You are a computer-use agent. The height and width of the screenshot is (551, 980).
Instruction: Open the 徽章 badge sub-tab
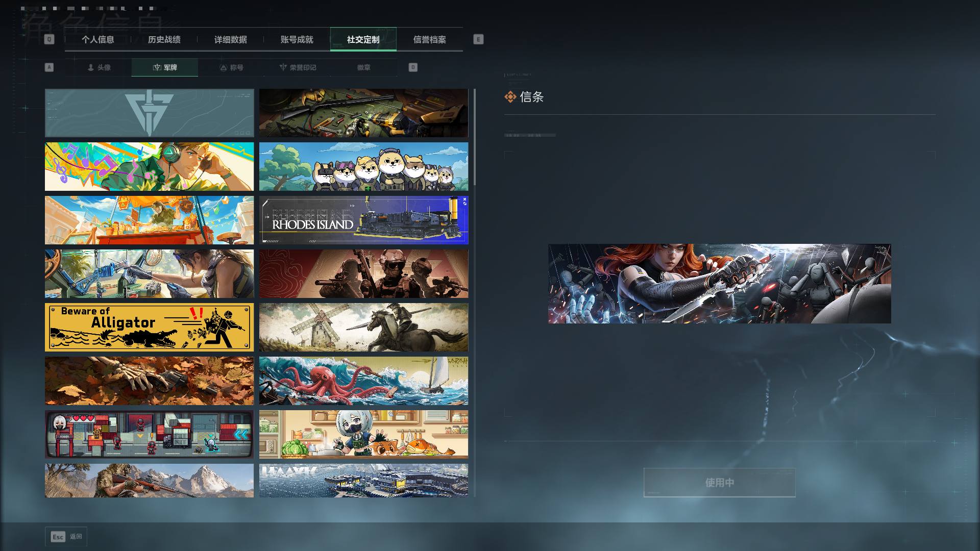pyautogui.click(x=363, y=67)
